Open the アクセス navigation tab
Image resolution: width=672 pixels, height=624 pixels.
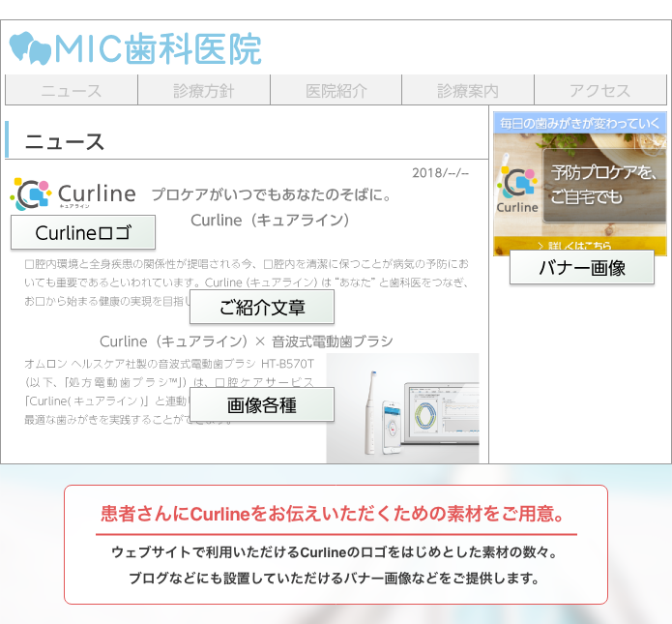click(600, 90)
